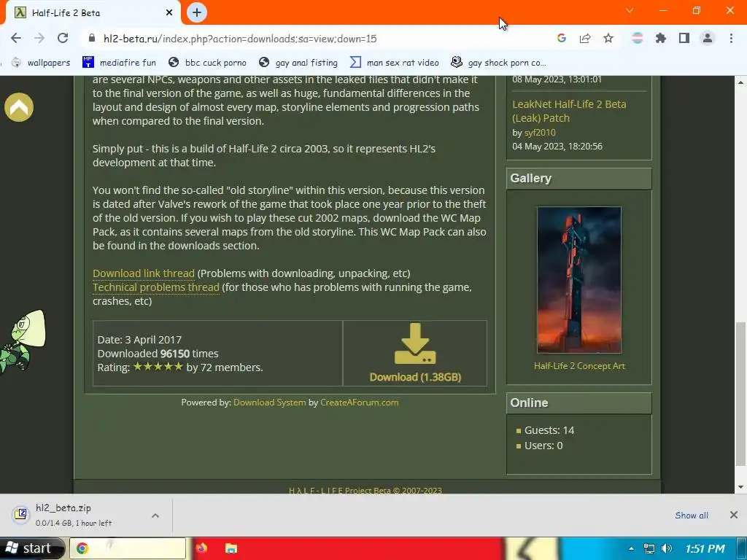
Task: View site security lock information
Action: tap(92, 38)
